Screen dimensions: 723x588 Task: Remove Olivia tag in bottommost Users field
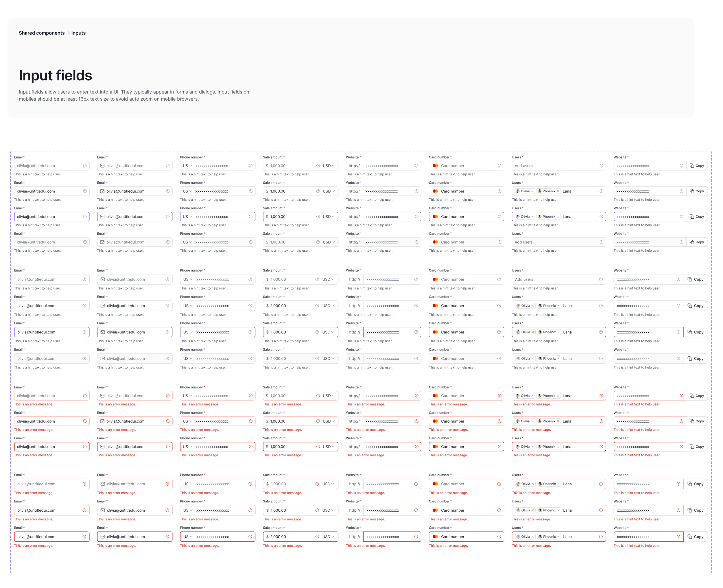click(533, 537)
